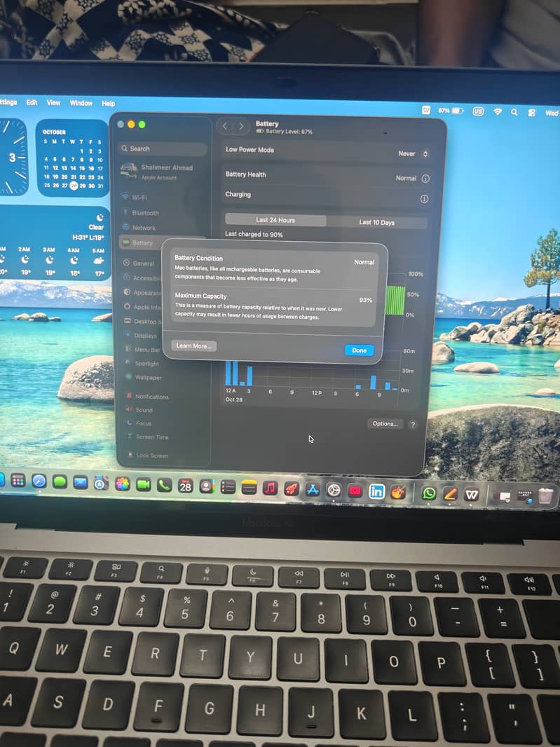Open the Trash in the Dock

click(546, 496)
